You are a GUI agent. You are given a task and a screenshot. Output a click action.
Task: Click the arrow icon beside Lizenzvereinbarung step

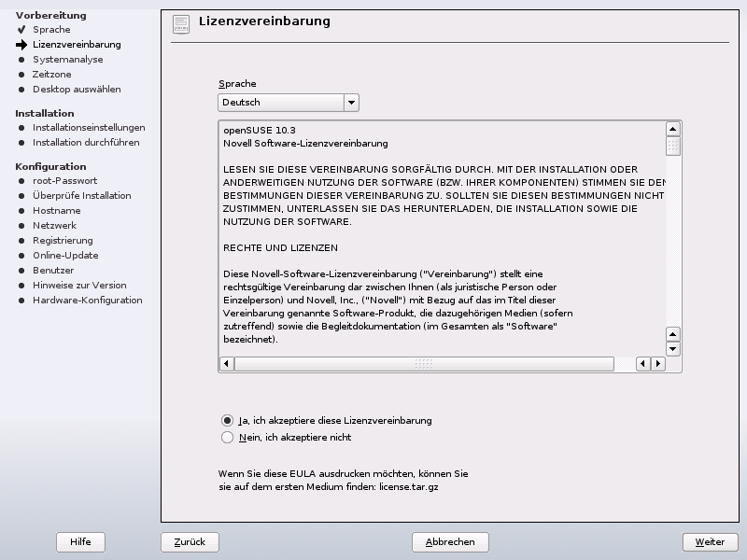21,45
